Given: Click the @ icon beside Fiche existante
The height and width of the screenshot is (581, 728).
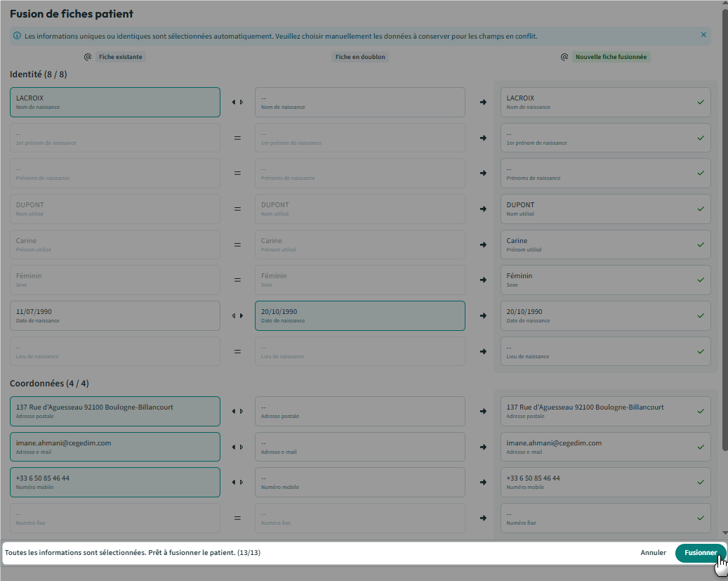Looking at the screenshot, I should coord(88,57).
